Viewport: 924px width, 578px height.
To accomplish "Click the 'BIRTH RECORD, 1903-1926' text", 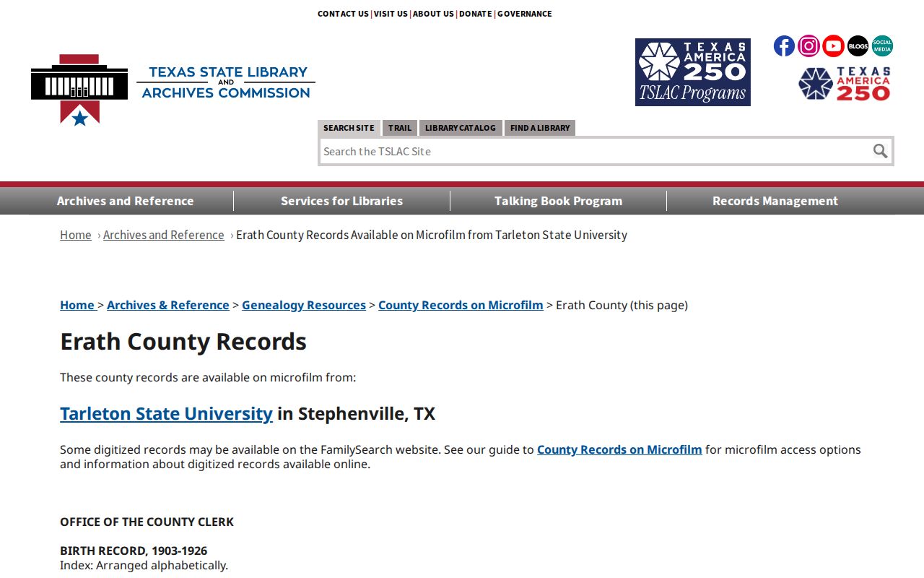I will [x=134, y=551].
